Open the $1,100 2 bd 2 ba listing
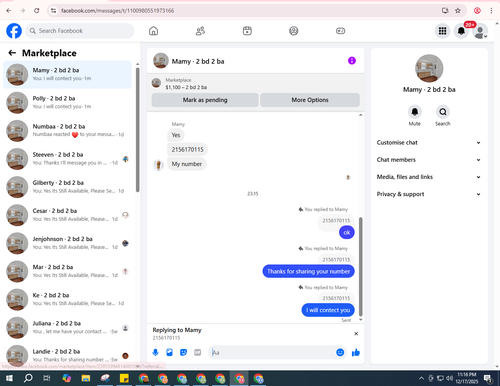Screen dimensions: 500x386 click(186, 87)
